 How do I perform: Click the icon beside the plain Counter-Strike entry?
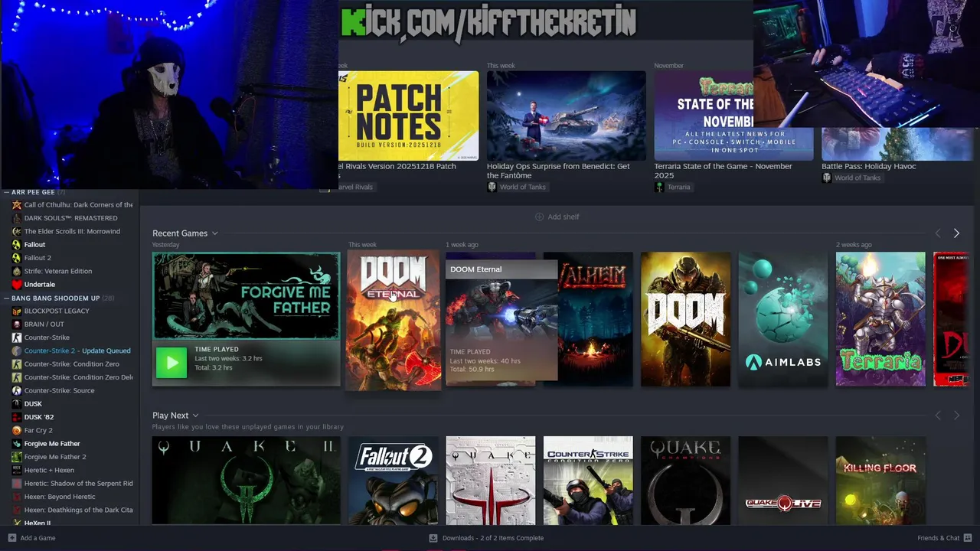tap(17, 337)
